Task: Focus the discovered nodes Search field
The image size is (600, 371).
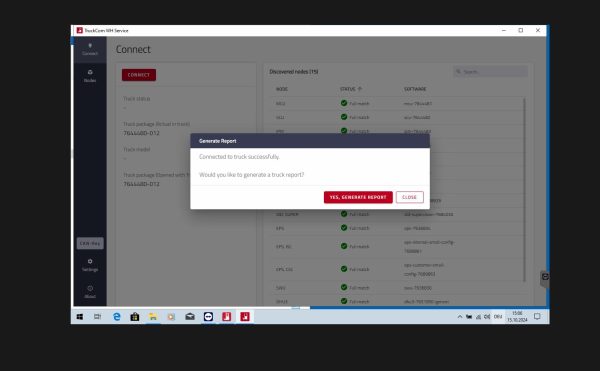Action: point(491,72)
